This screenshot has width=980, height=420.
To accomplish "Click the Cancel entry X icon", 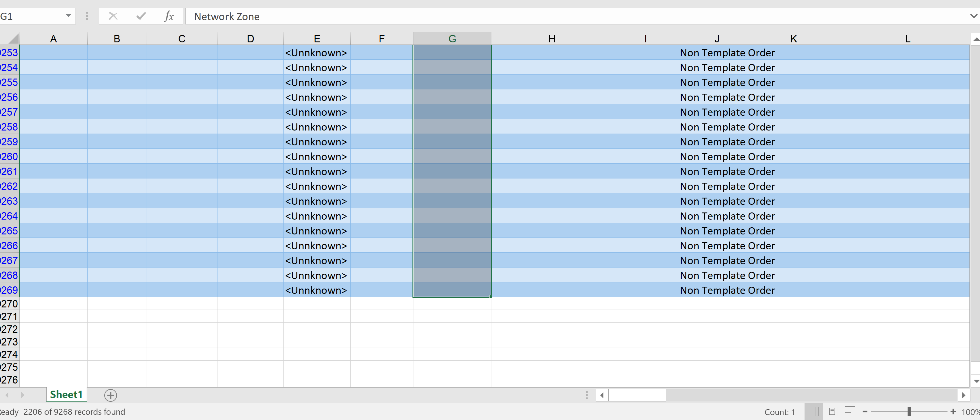I will (113, 16).
